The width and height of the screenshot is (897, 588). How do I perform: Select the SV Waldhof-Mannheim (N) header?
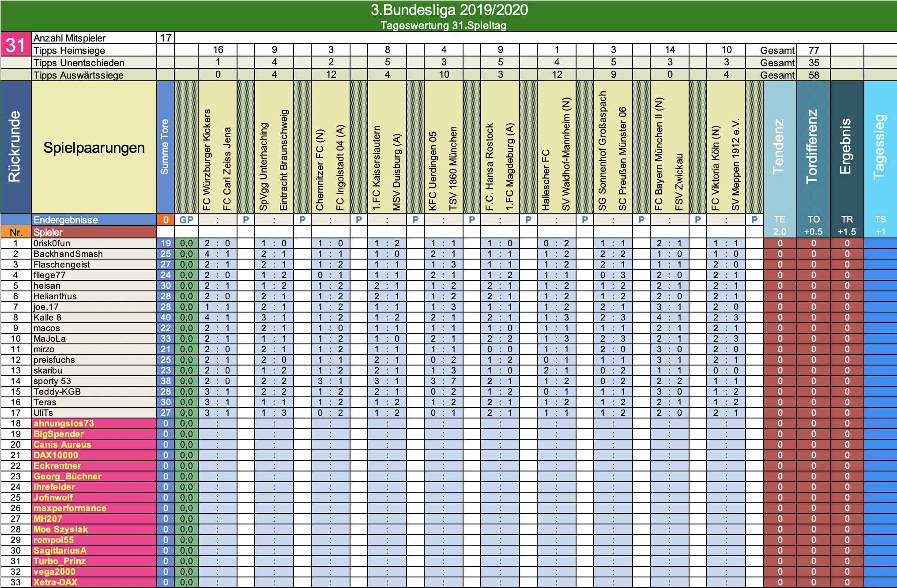[566, 154]
